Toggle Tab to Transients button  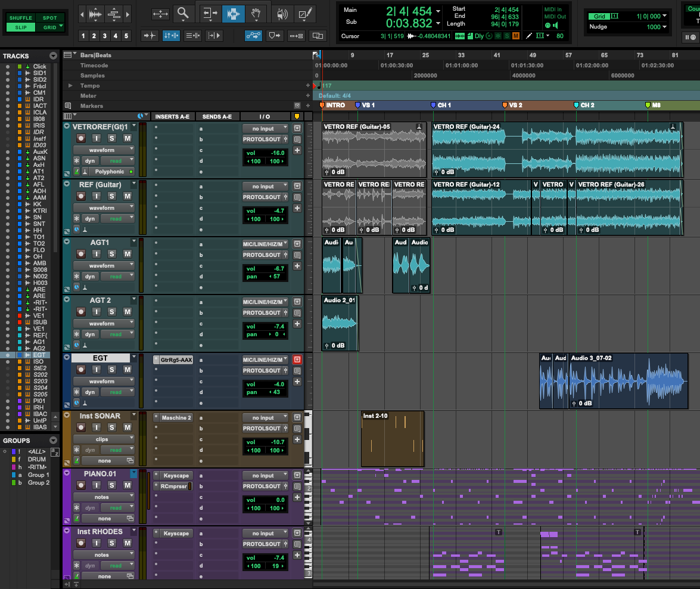150,36
